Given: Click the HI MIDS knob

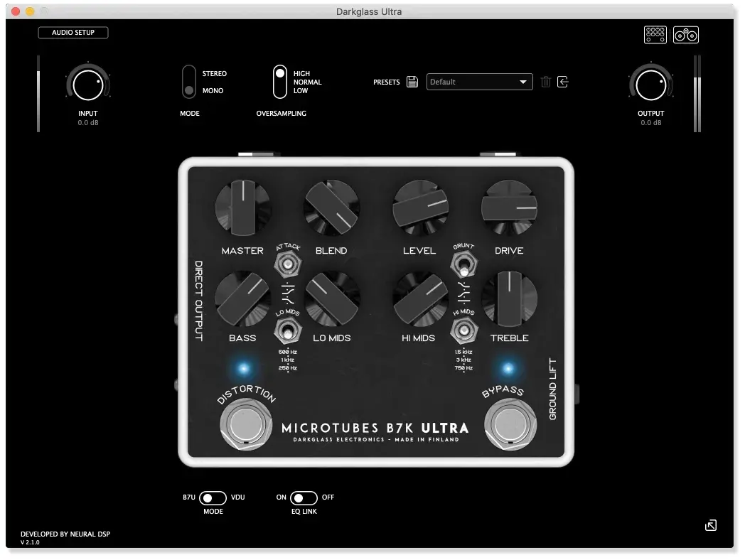Looking at the screenshot, I should click(x=420, y=298).
